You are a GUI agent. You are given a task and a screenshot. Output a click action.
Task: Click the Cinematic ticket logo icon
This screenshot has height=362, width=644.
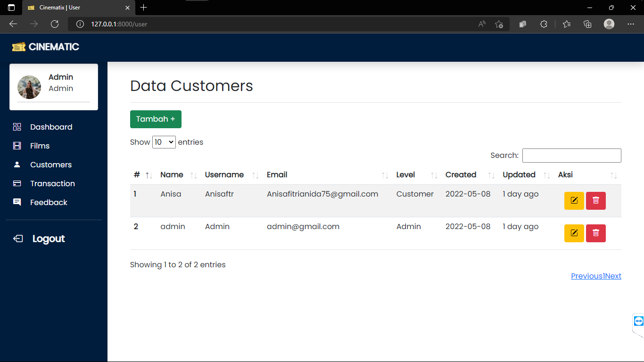pyautogui.click(x=19, y=47)
